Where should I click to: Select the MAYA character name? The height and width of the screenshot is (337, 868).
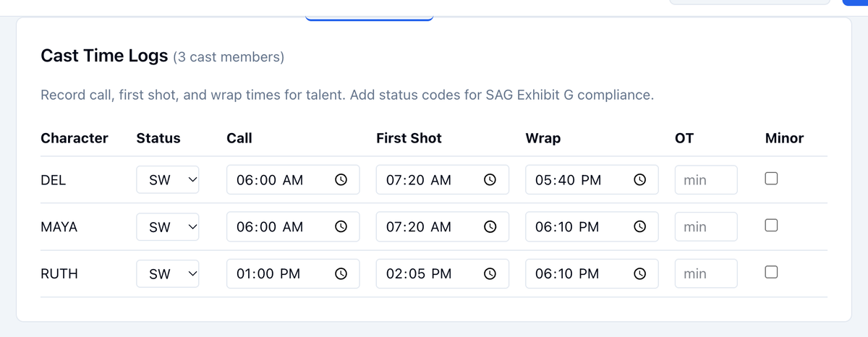point(59,227)
